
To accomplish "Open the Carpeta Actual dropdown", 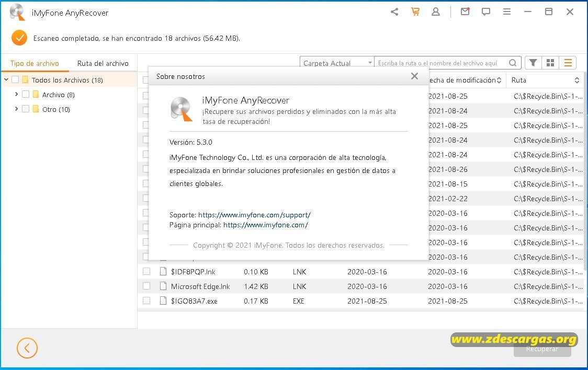I will click(x=337, y=63).
